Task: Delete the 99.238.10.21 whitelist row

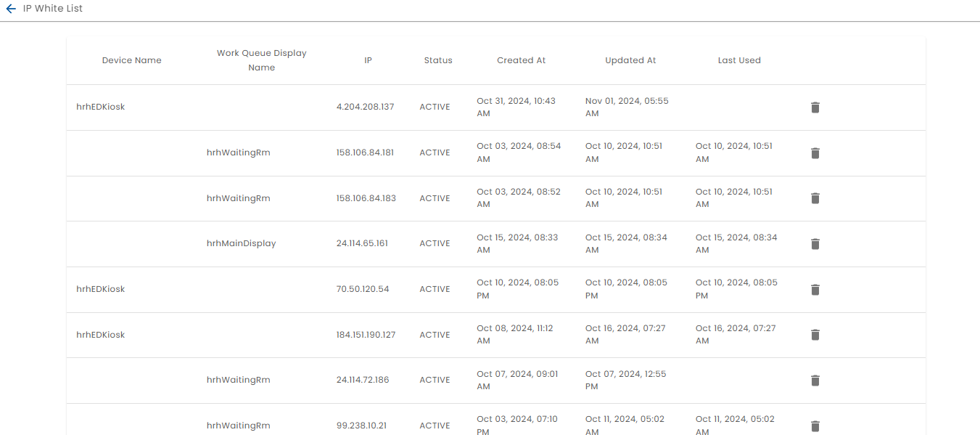Action: 815,426
